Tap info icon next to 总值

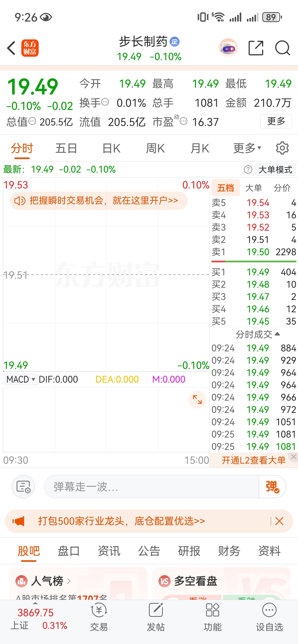(32, 121)
